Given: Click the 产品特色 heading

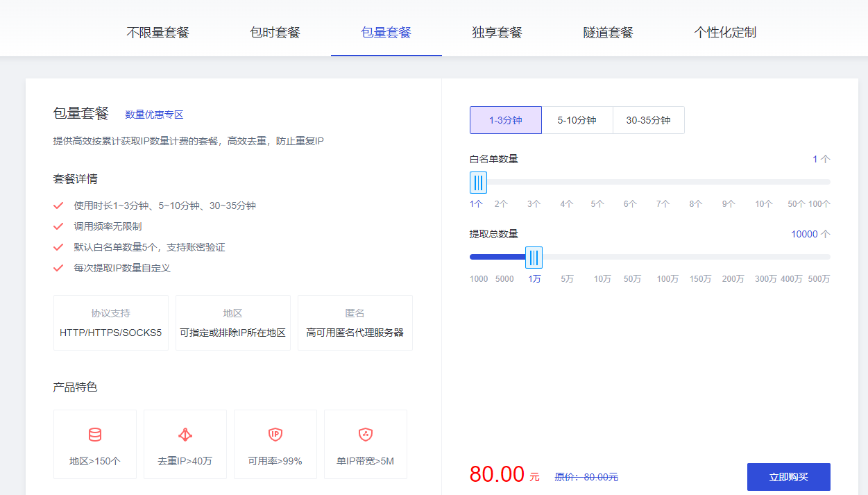Looking at the screenshot, I should tap(76, 387).
